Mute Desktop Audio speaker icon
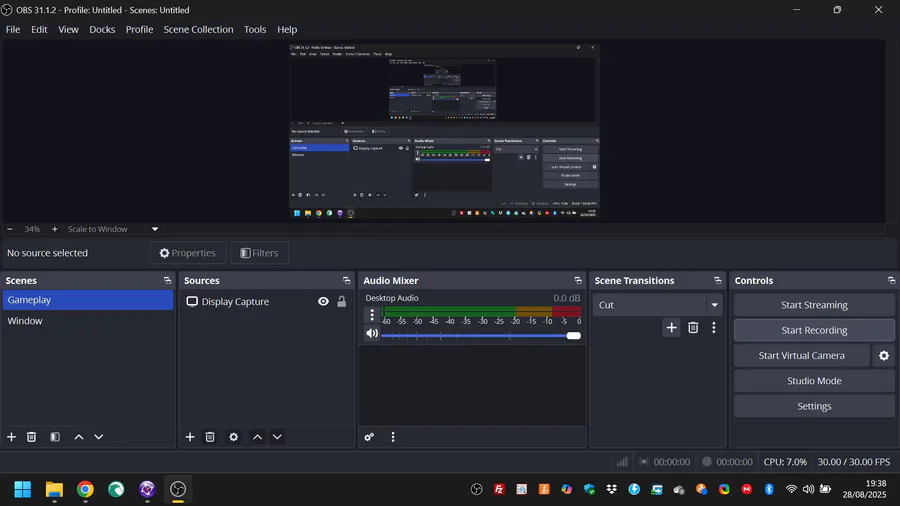This screenshot has width=900, height=506. click(372, 333)
